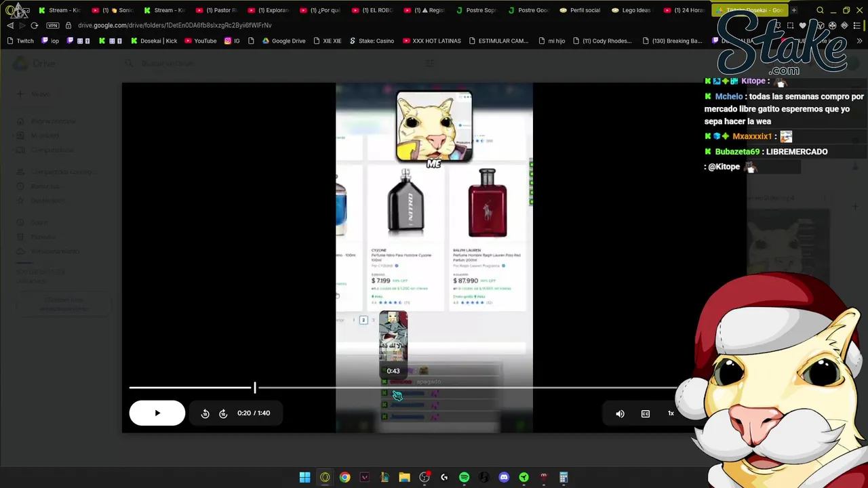Open Discord from the taskbar

pyautogui.click(x=504, y=477)
